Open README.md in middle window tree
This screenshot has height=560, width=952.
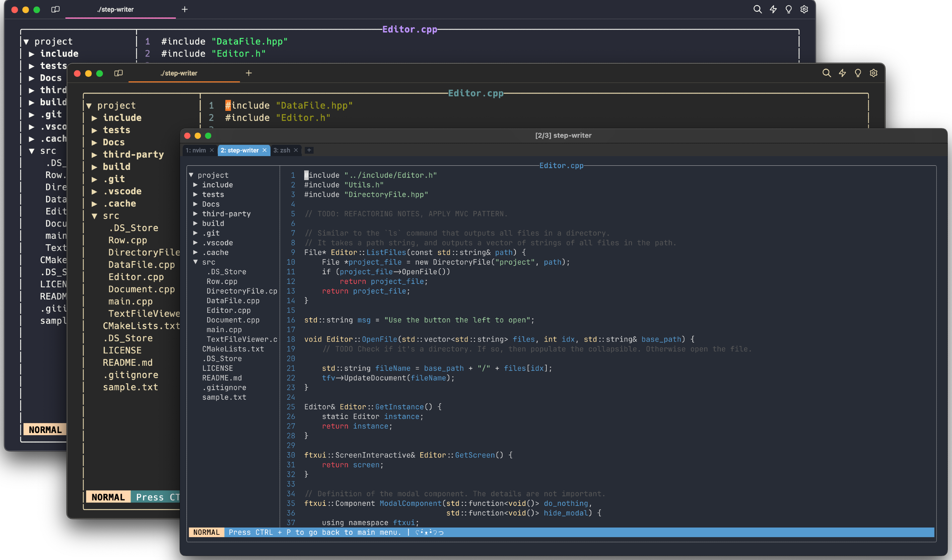[128, 362]
